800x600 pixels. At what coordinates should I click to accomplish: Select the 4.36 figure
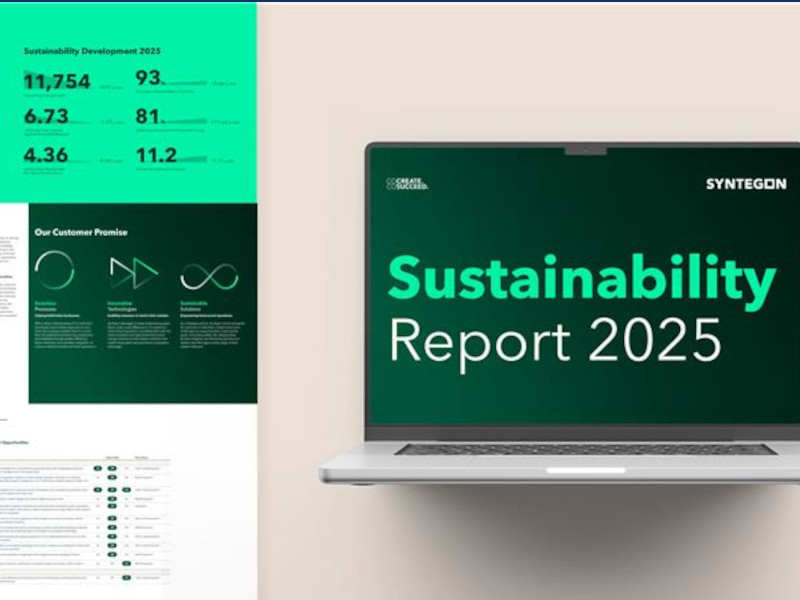click(46, 155)
